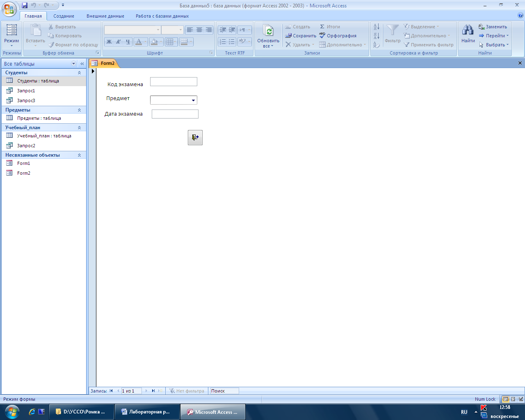
Task: Open Работа с базами данных tab
Action: (x=162, y=16)
